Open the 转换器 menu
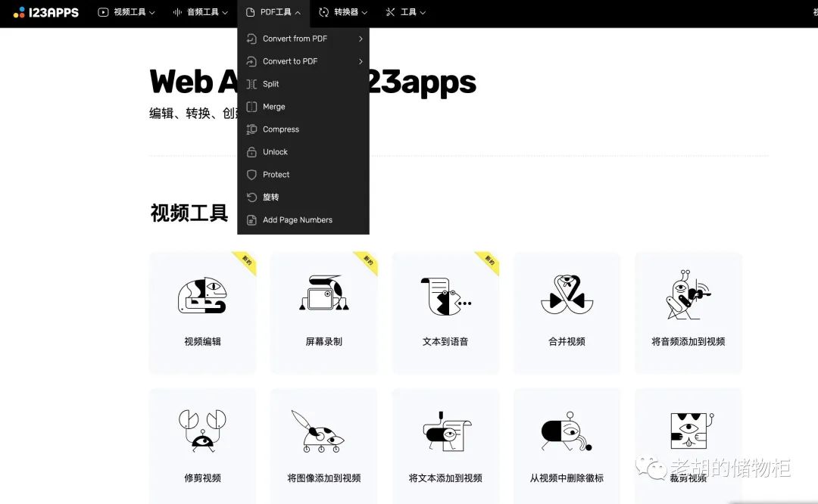Image resolution: width=818 pixels, height=504 pixels. click(x=343, y=12)
